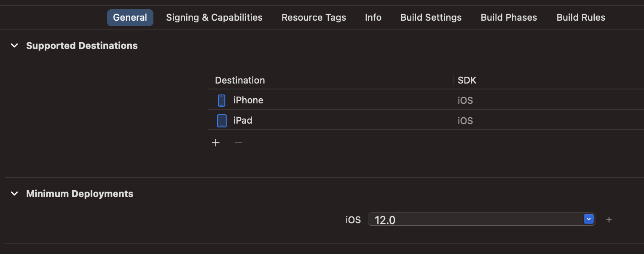644x254 pixels.
Task: Open the Signing & Capabilities tab
Action: tap(214, 18)
